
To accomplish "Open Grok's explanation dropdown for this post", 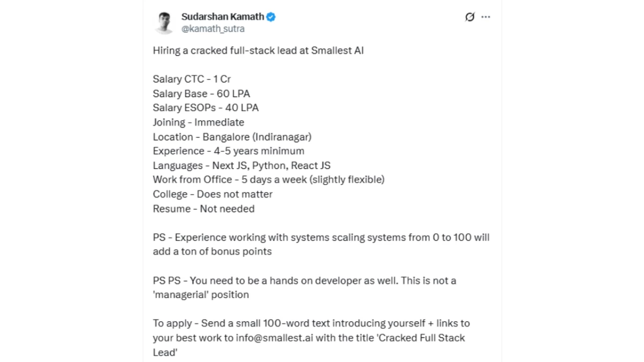I will [470, 17].
